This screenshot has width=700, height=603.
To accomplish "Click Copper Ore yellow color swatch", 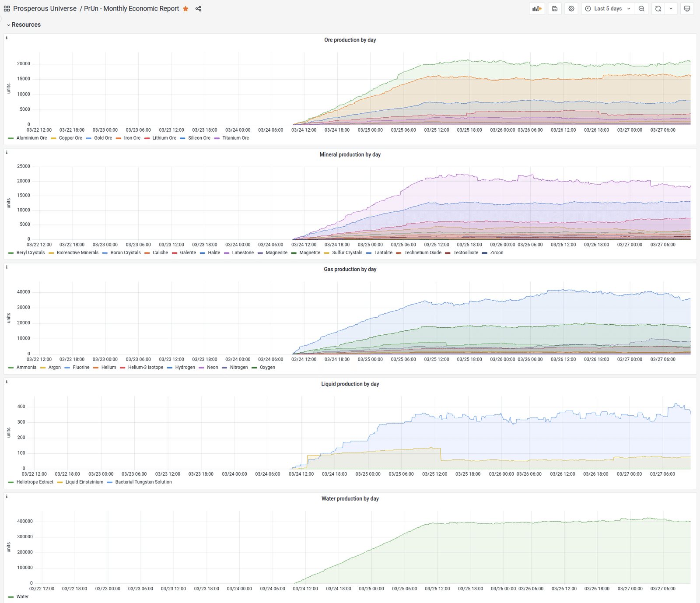I will 53,138.
